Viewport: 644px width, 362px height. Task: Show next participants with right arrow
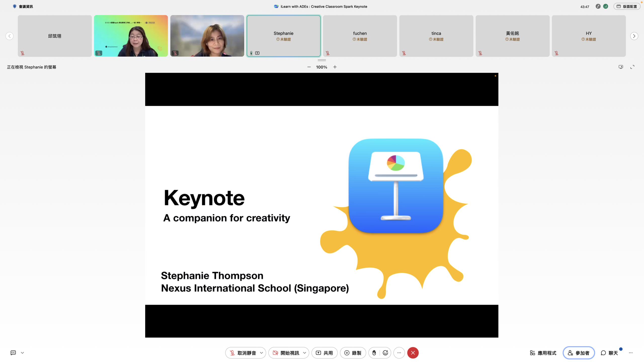[634, 36]
